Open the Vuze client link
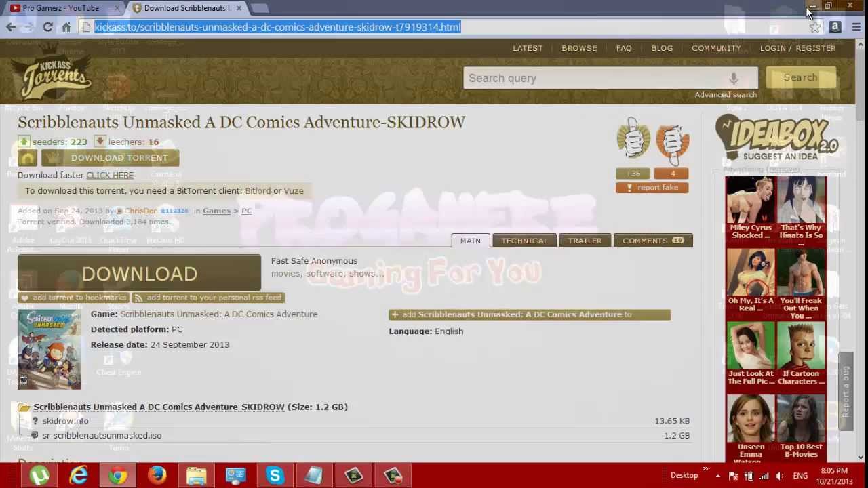Image resolution: width=868 pixels, height=488 pixels. tap(294, 191)
